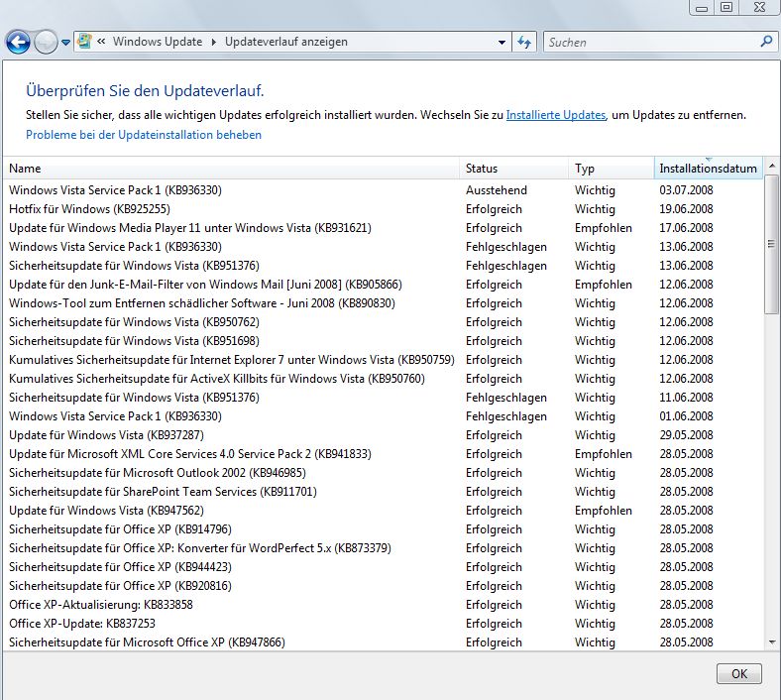Close the update history window
Image resolution: width=781 pixels, height=700 pixels.
(759, 8)
